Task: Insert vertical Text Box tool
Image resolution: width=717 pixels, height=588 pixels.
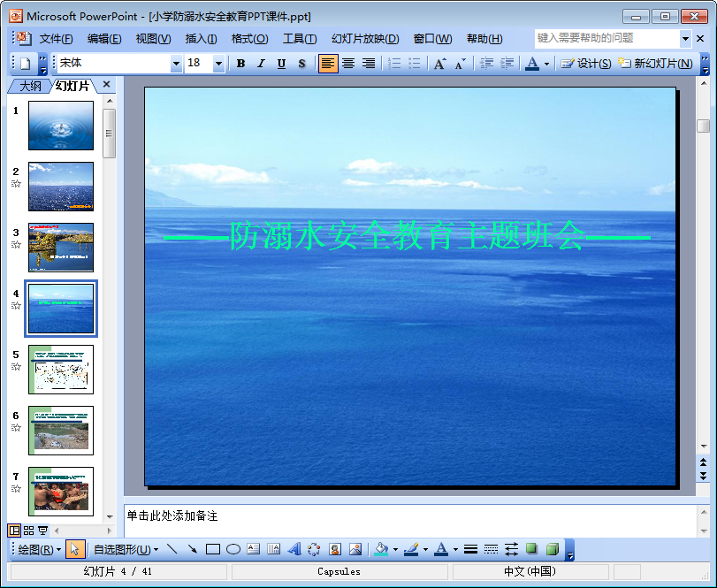Action: click(273, 549)
